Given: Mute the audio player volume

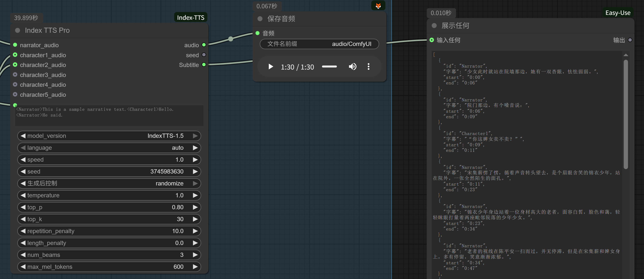Looking at the screenshot, I should (352, 67).
